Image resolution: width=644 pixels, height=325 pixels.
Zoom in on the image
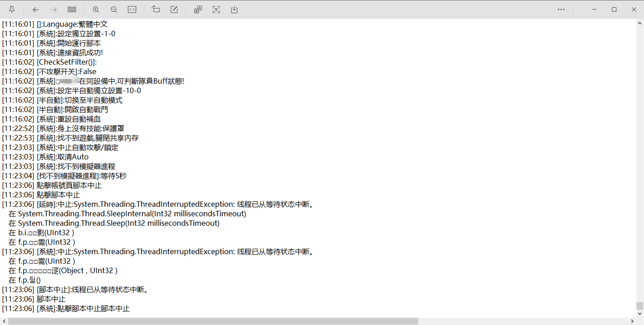click(96, 9)
